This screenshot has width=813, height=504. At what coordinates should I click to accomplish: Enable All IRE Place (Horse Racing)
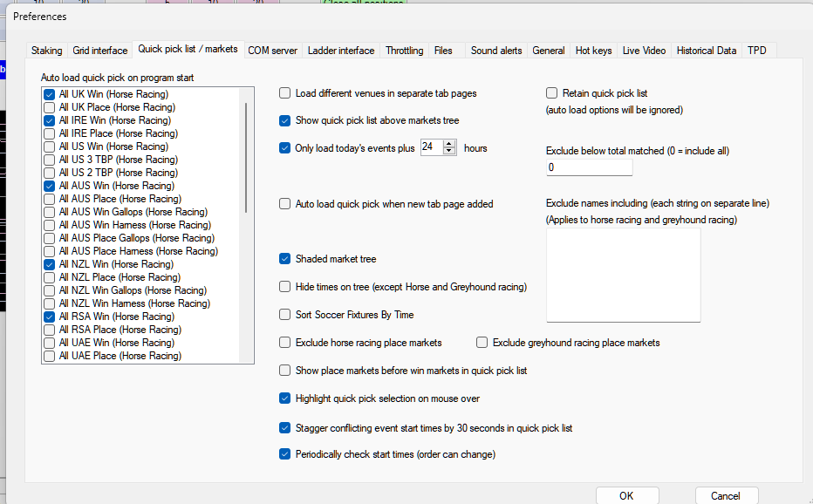50,133
